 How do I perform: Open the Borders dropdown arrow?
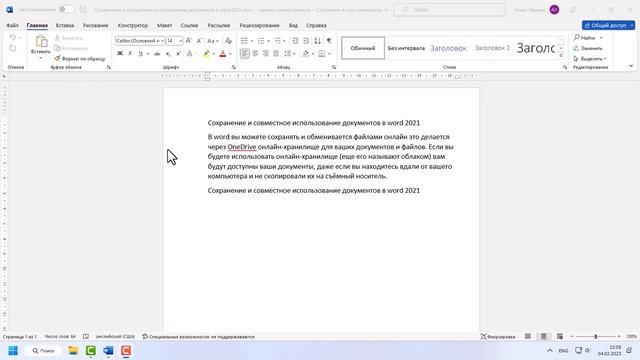click(x=329, y=54)
